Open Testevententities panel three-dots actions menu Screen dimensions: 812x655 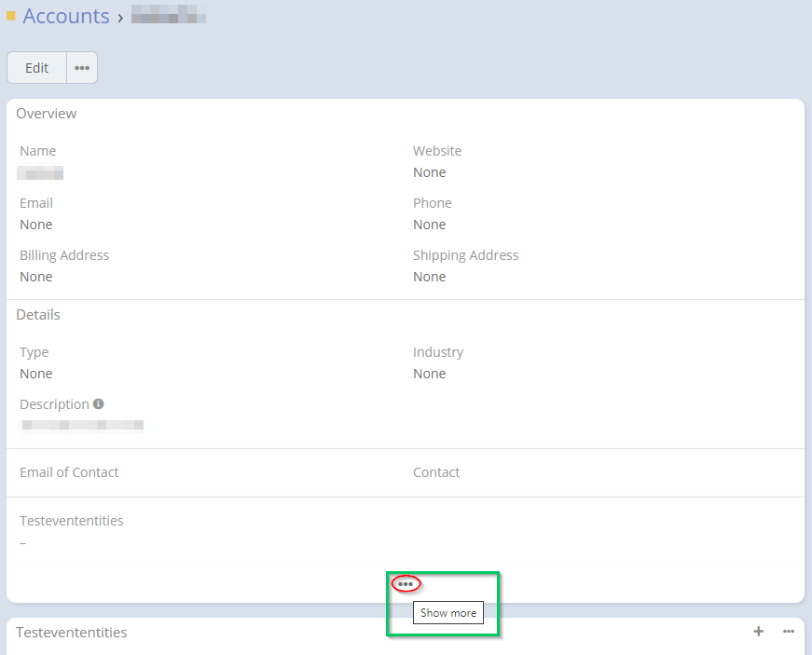click(789, 632)
